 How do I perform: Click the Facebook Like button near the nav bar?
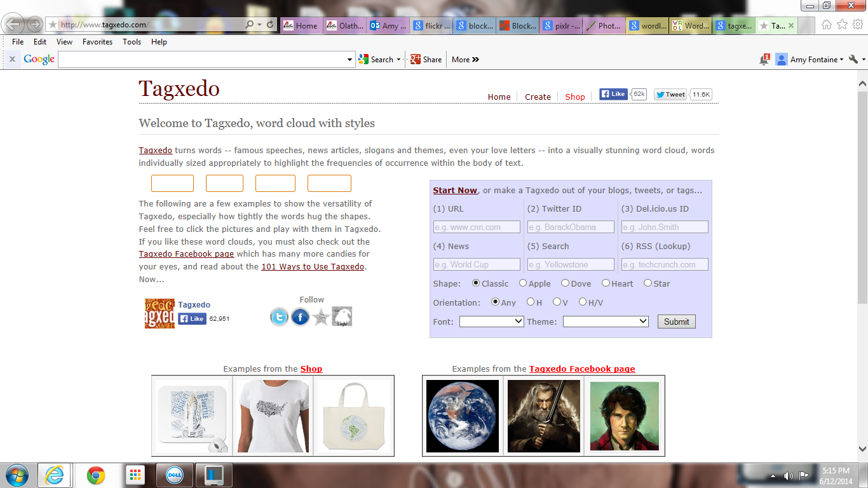613,93
